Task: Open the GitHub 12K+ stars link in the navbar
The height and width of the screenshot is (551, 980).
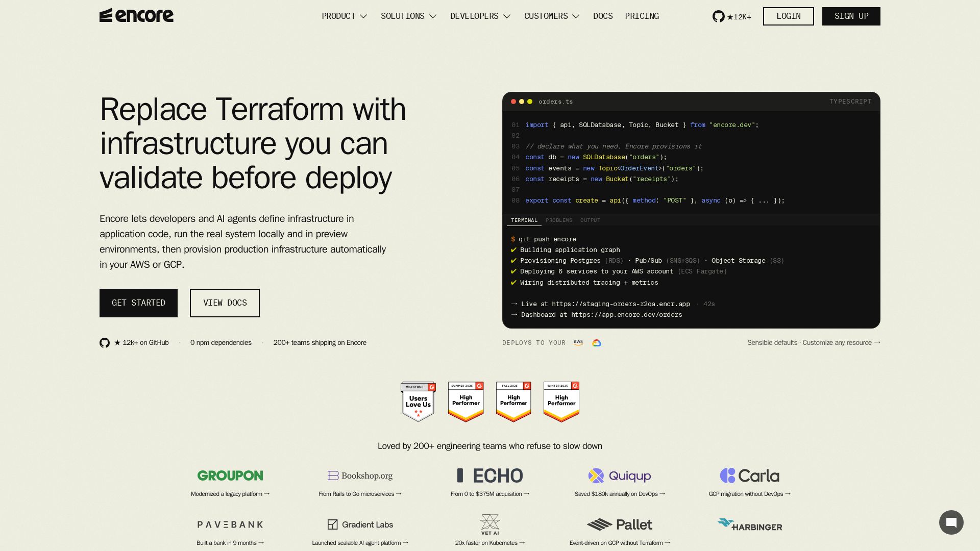Action: click(x=731, y=16)
